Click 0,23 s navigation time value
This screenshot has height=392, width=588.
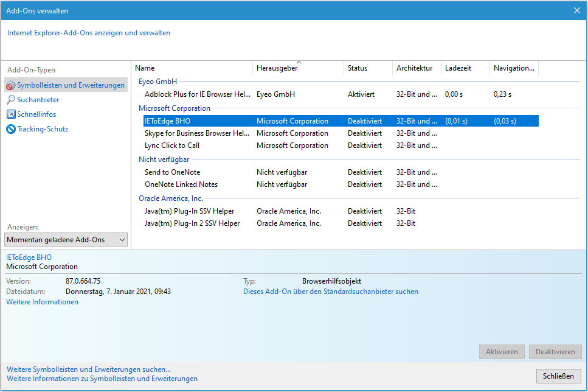click(502, 94)
